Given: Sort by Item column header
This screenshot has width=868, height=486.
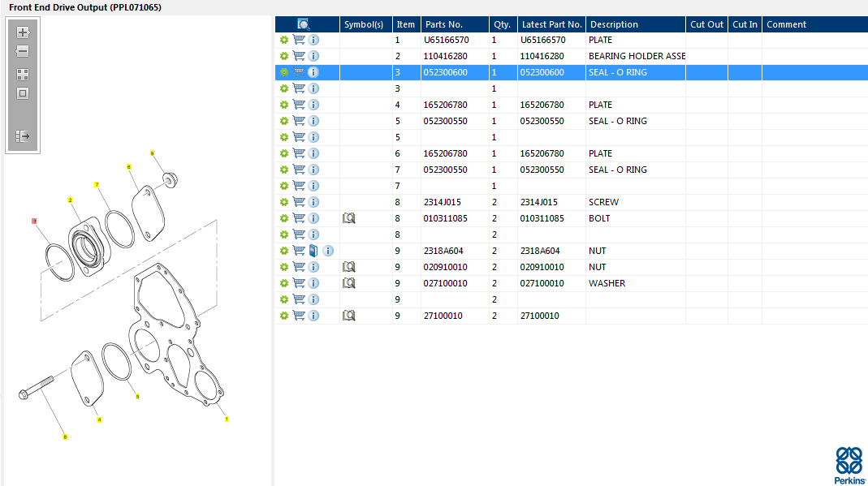Looking at the screenshot, I should [x=406, y=24].
